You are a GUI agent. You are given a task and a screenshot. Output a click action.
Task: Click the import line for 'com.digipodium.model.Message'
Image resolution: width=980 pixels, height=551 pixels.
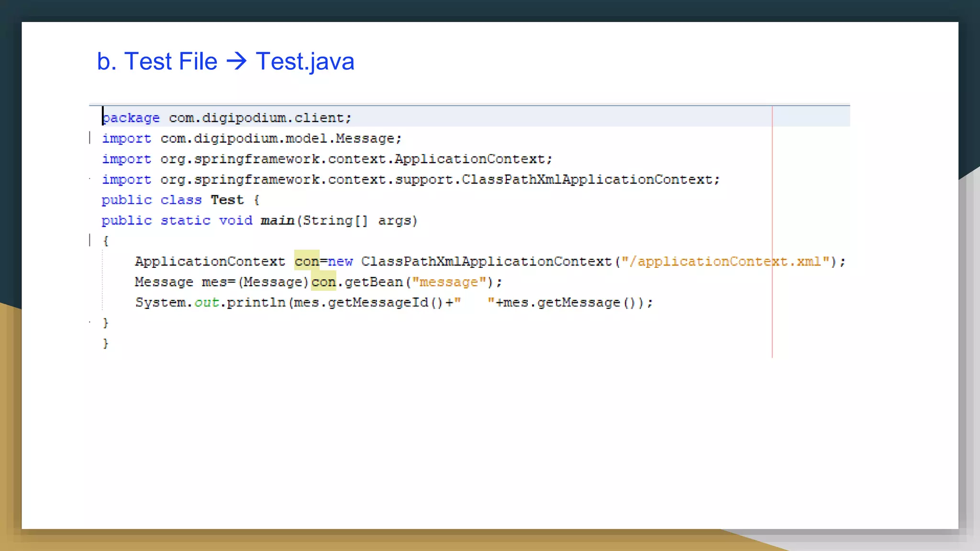pyautogui.click(x=252, y=139)
